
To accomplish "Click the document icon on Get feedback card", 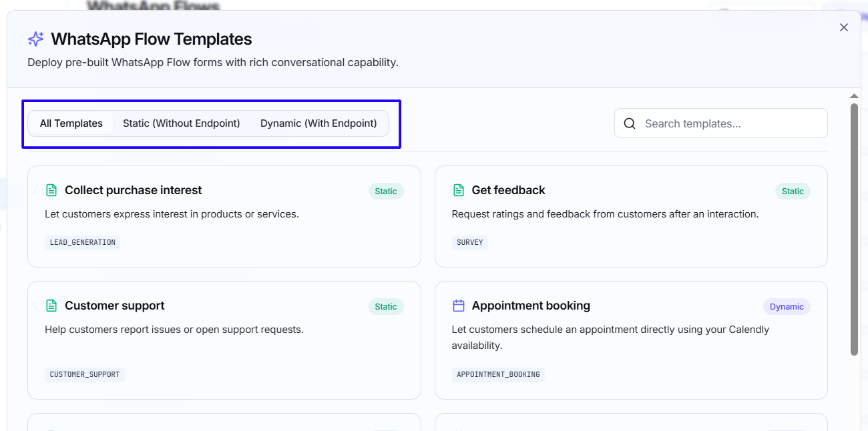I will [459, 190].
